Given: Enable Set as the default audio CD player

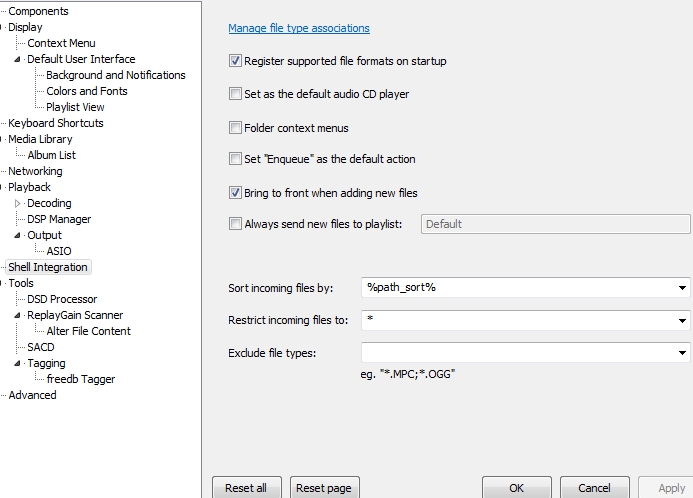Looking at the screenshot, I should 235,94.
